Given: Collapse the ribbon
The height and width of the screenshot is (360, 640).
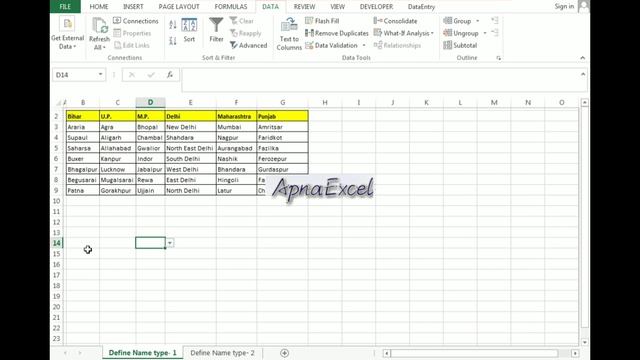Looking at the screenshot, I should (582, 58).
